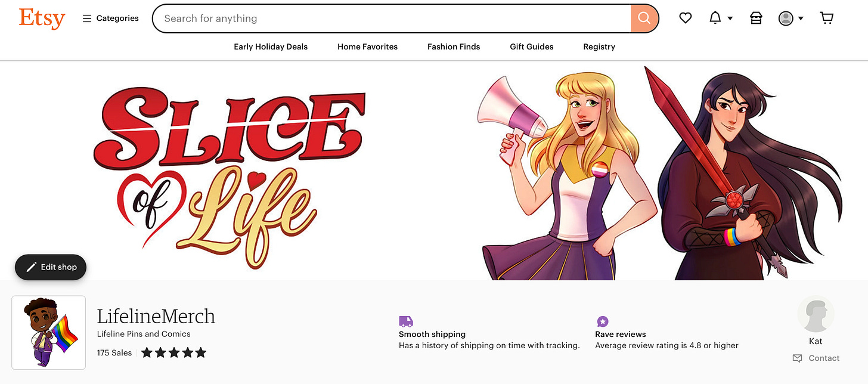Click the Rave reviews label
Screen dimensions: 868x384
[621, 335]
